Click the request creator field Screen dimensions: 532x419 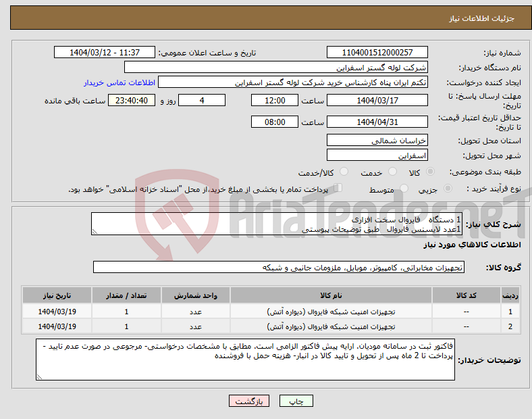293,82
